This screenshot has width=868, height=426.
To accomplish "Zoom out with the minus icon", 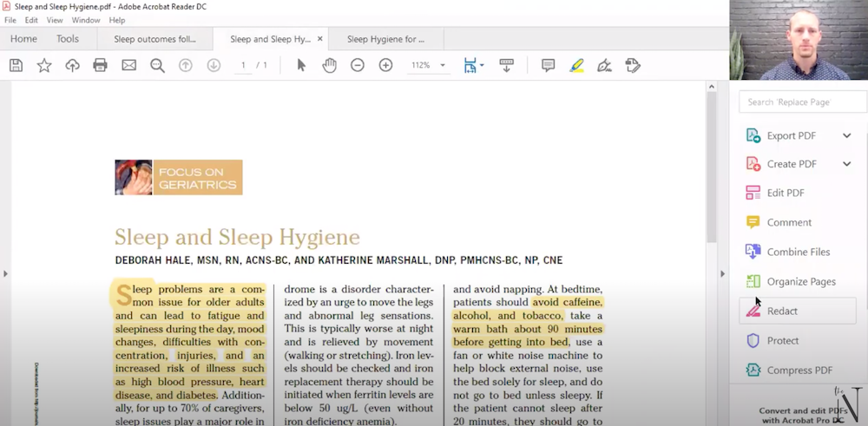I will point(358,65).
